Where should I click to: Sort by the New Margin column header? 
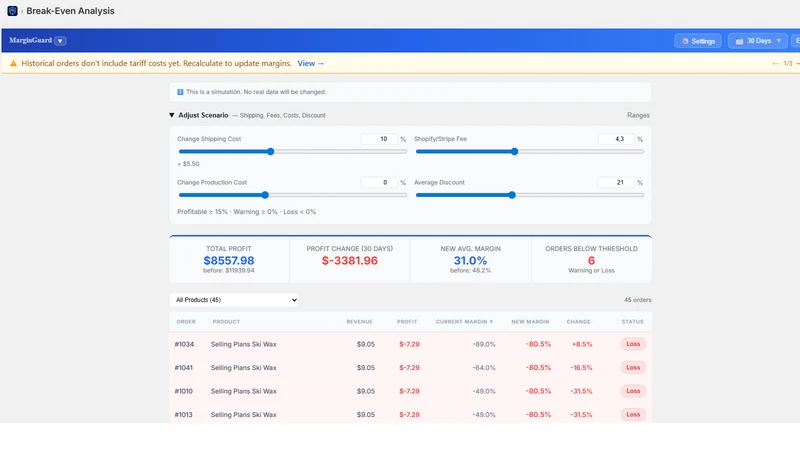pyautogui.click(x=530, y=322)
